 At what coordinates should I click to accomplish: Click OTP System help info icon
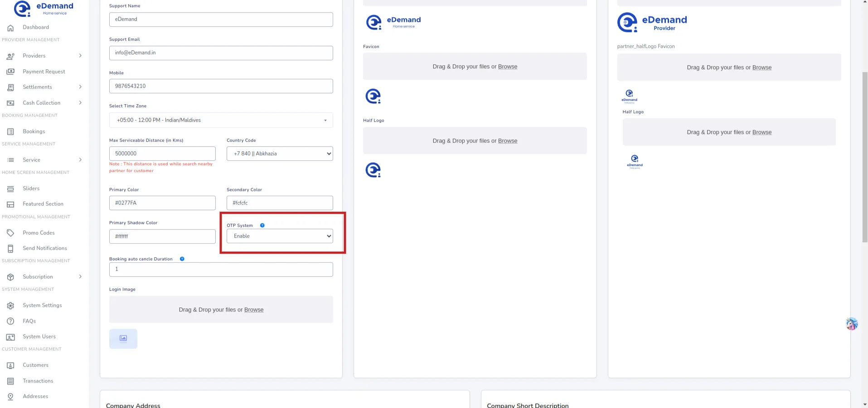(262, 226)
